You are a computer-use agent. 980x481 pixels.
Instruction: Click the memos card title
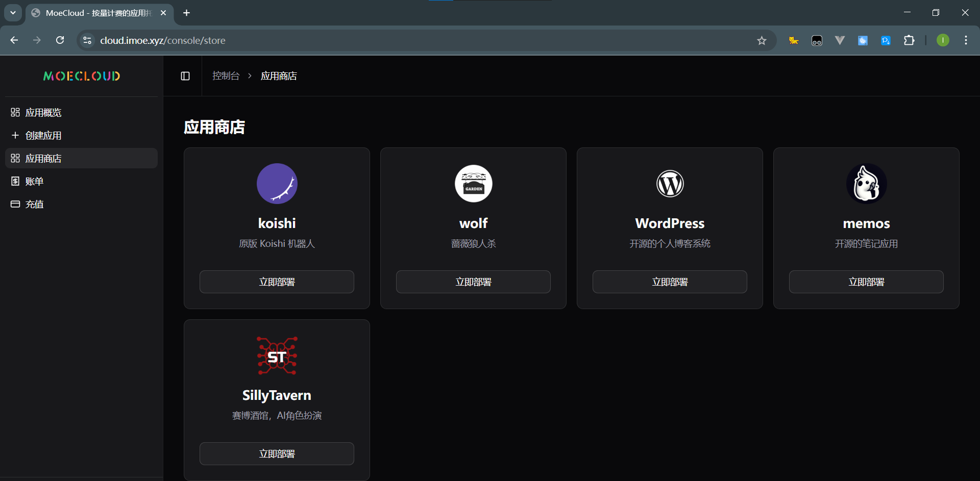tap(866, 223)
